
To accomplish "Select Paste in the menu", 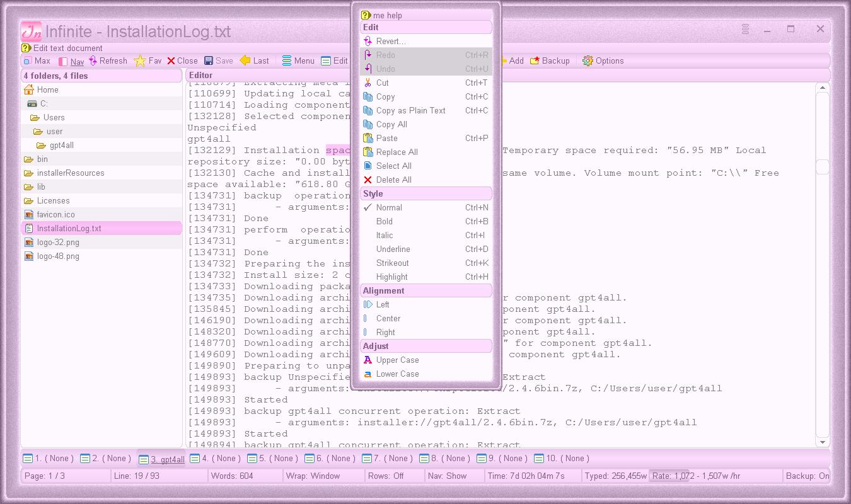I will [426, 138].
